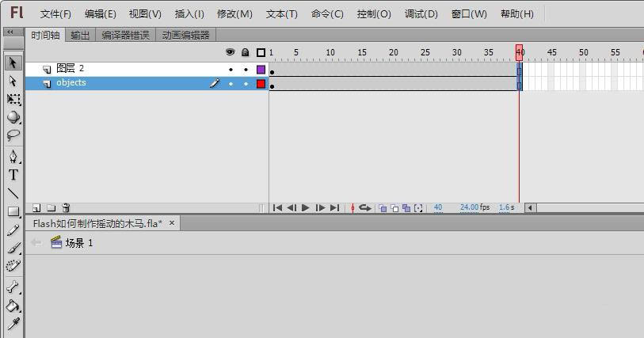Click the purple outline swatch of 图层 2

click(261, 70)
